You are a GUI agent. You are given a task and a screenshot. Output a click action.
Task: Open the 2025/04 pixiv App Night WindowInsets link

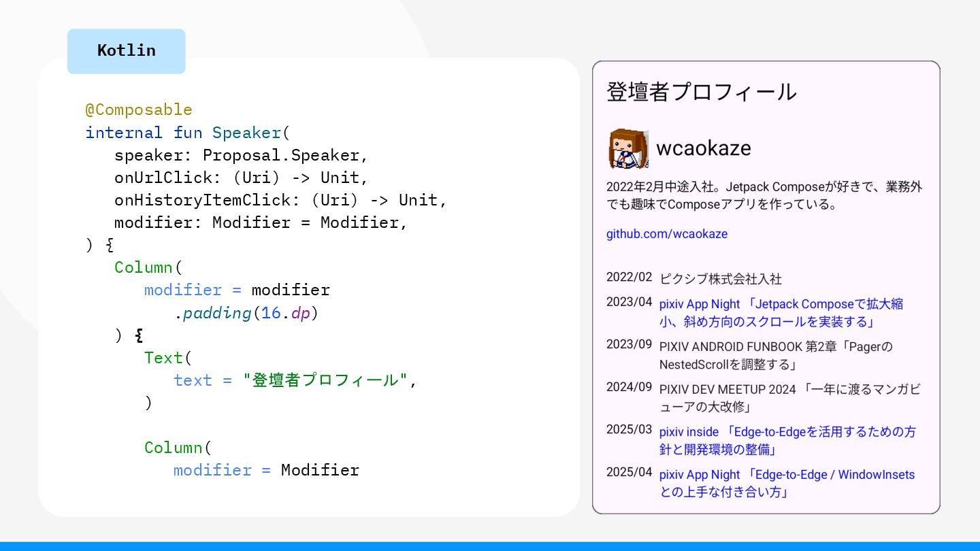(787, 483)
